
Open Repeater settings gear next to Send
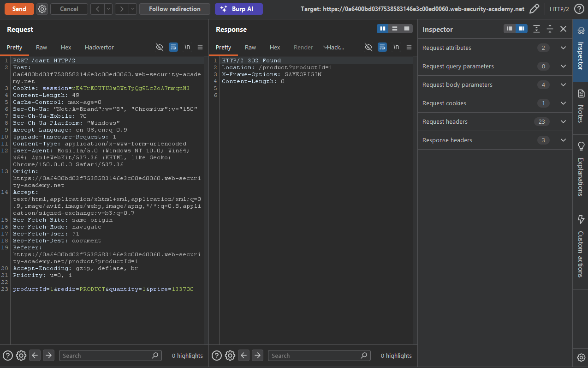pyautogui.click(x=42, y=9)
